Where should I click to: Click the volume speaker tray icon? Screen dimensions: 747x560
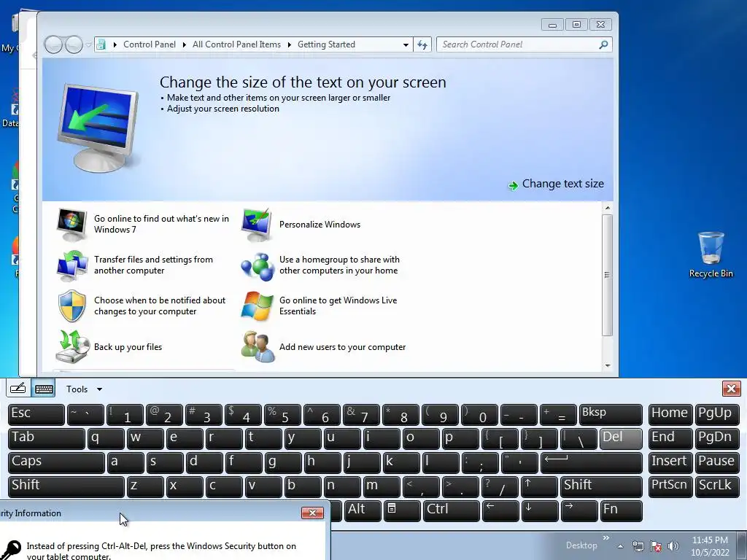point(673,545)
